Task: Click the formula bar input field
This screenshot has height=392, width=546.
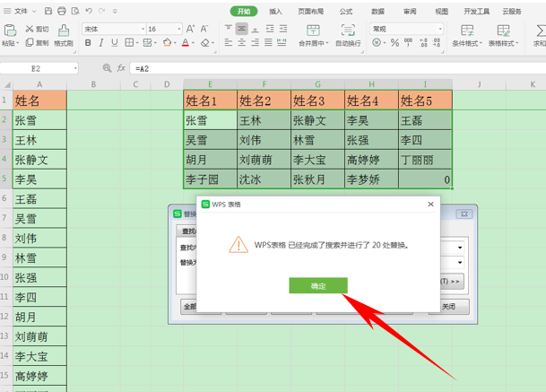Action: 338,69
